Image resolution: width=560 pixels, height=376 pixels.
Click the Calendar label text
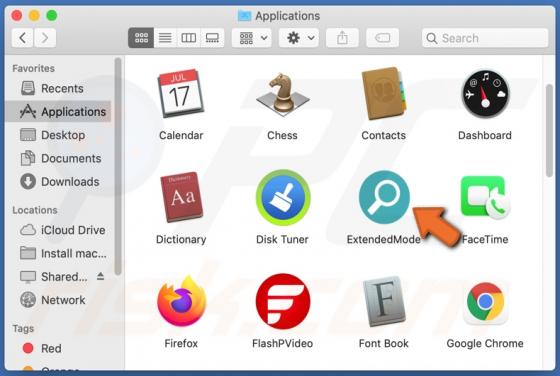[x=181, y=135]
